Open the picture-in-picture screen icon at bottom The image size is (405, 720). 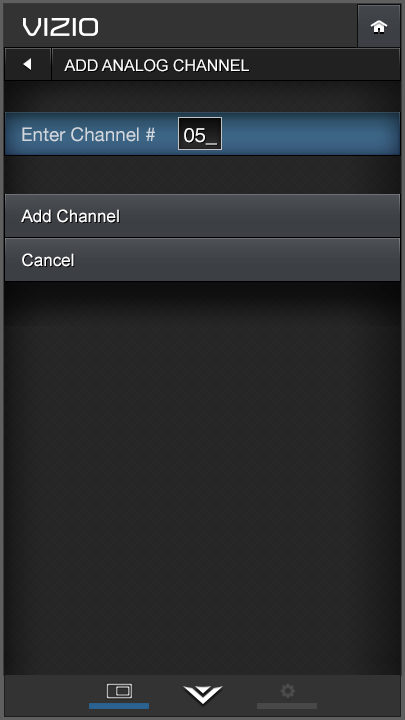tap(119, 690)
